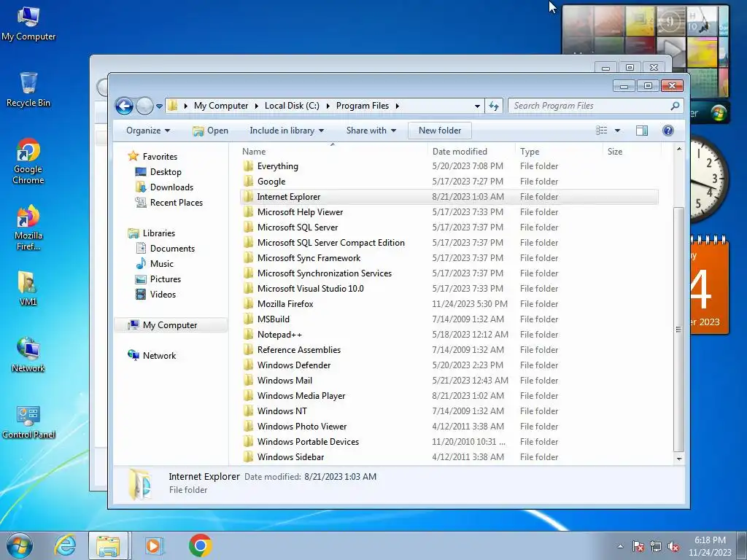Screen dimensions: 747x560
Task: Select the Microsoft Help Viewer folder icon
Action: click(248, 212)
